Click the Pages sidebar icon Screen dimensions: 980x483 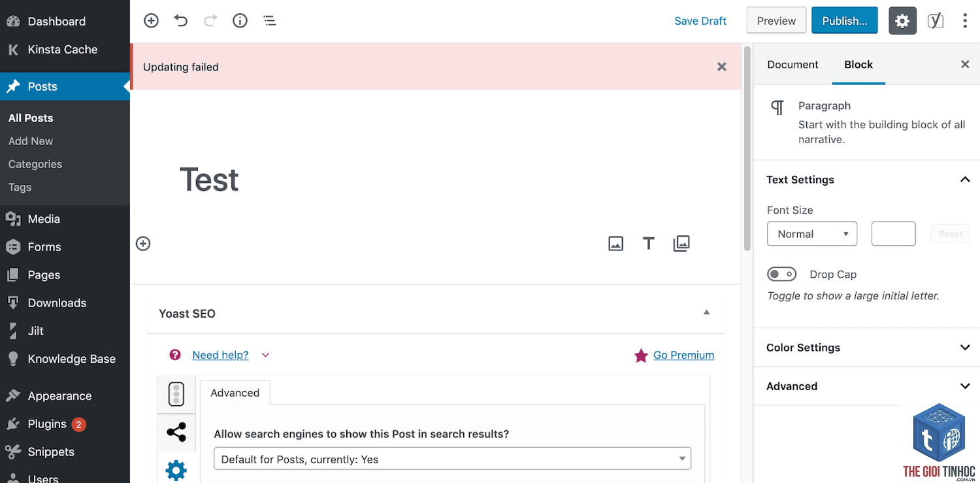pos(13,275)
